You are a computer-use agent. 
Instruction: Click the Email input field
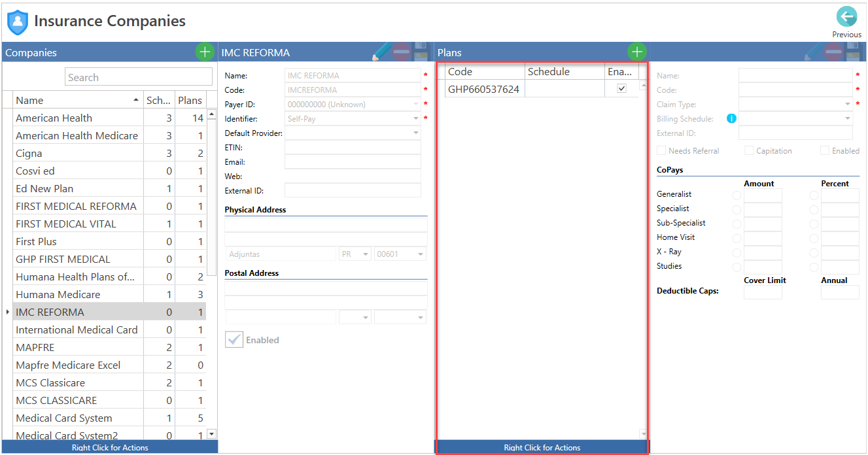tap(353, 161)
